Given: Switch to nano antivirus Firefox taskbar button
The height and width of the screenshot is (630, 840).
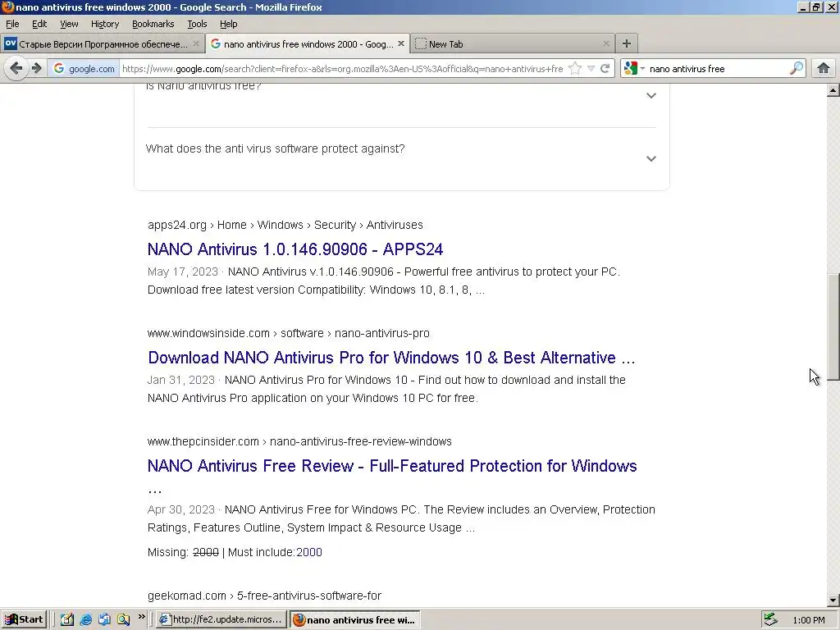Looking at the screenshot, I should [x=355, y=619].
